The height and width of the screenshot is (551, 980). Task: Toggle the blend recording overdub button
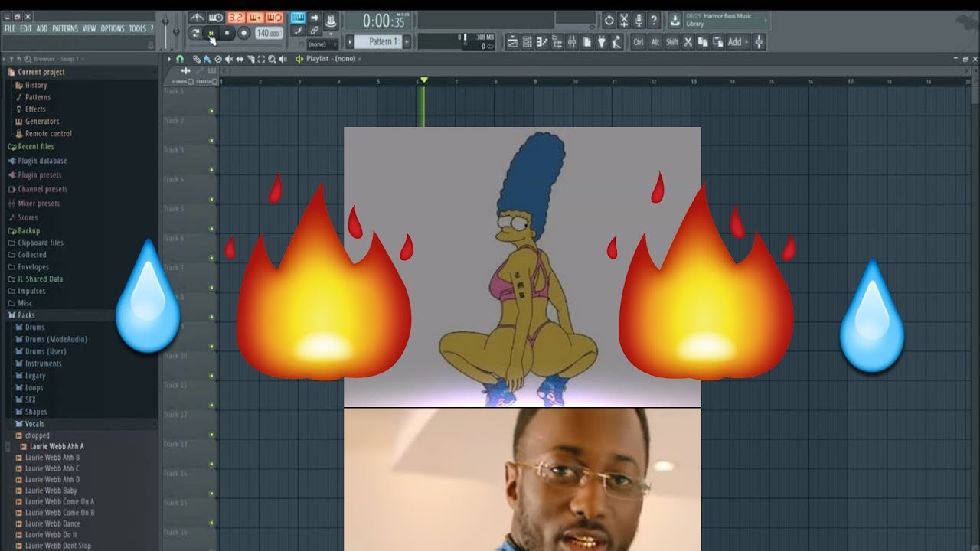[255, 18]
